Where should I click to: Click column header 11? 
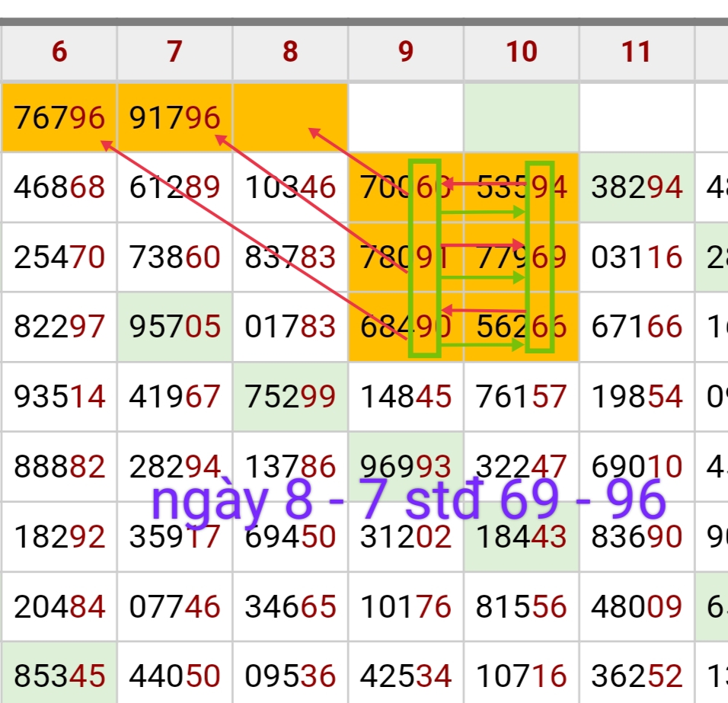pos(637,52)
